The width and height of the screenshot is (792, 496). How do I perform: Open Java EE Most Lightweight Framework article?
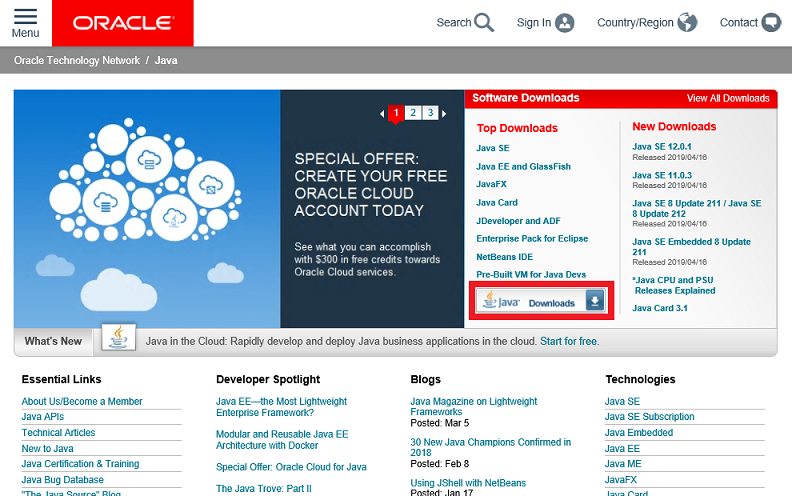pyautogui.click(x=281, y=407)
